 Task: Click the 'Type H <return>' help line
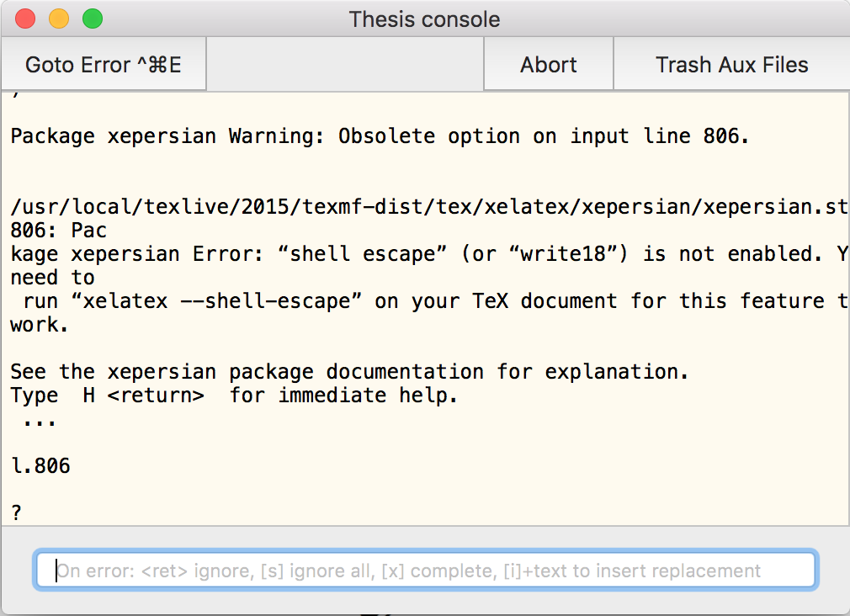point(234,396)
